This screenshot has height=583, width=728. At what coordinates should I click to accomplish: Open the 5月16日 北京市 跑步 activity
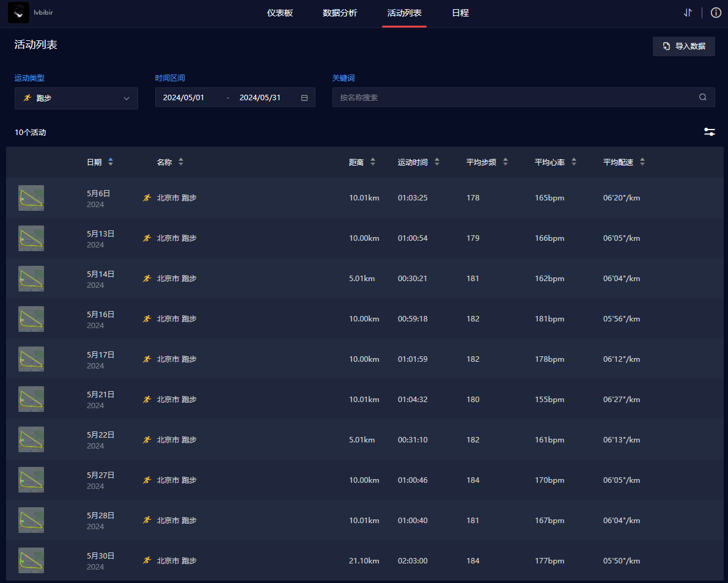[x=177, y=319]
